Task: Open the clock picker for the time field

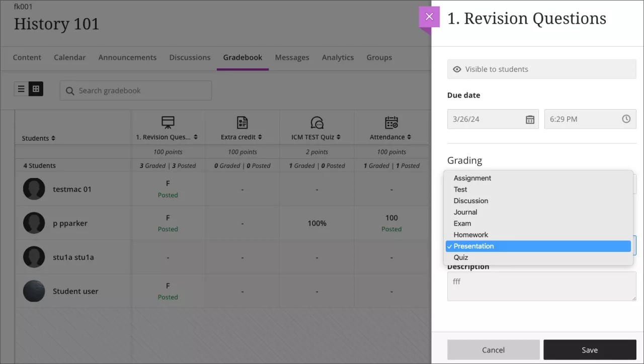Action: pos(626,119)
